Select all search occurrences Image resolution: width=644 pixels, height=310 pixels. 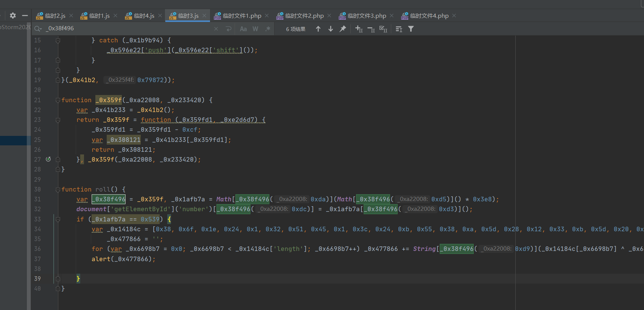coord(383,29)
